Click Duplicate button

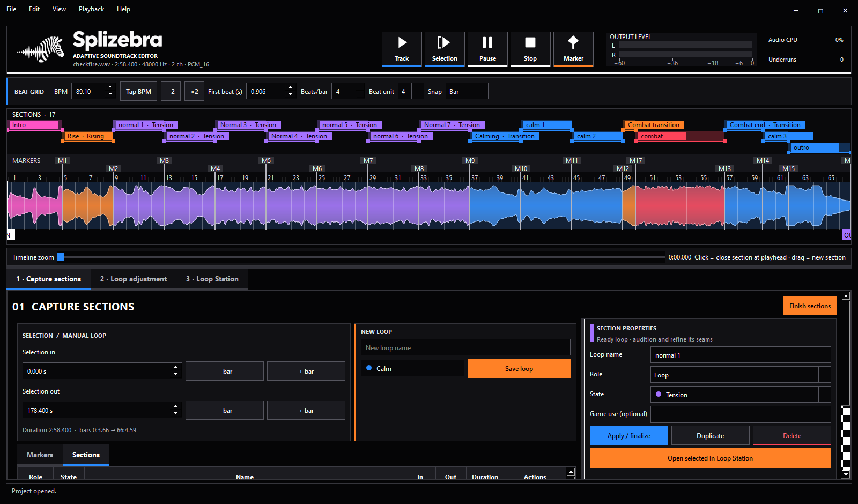pos(711,435)
